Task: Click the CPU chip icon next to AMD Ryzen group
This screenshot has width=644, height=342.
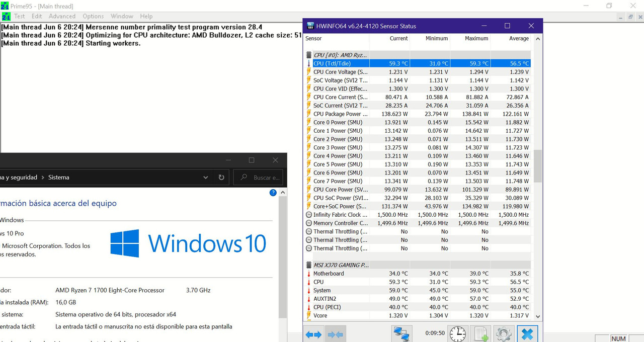Action: point(309,55)
